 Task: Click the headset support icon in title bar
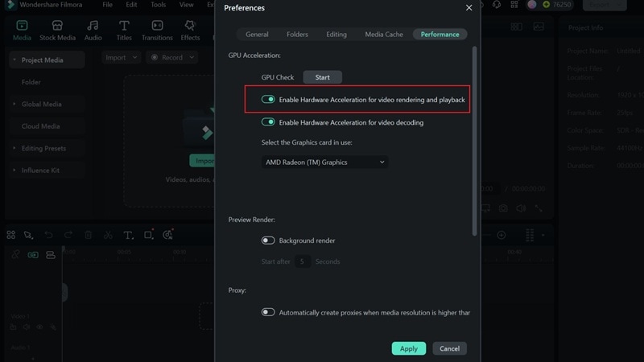tap(497, 5)
